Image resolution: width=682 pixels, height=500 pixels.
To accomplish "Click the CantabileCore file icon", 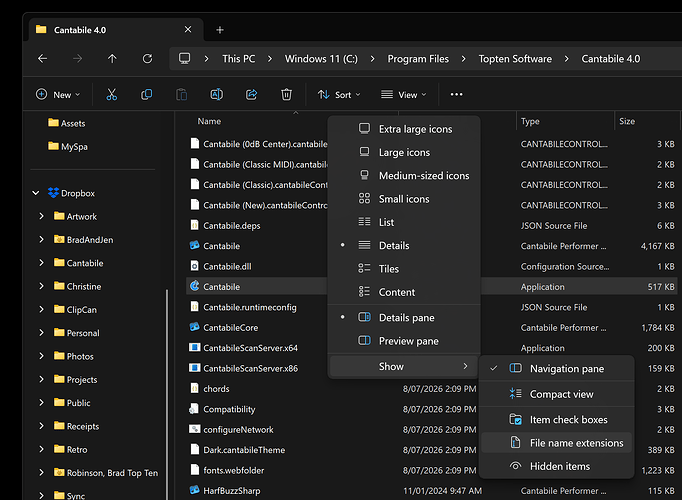I will click(x=194, y=327).
